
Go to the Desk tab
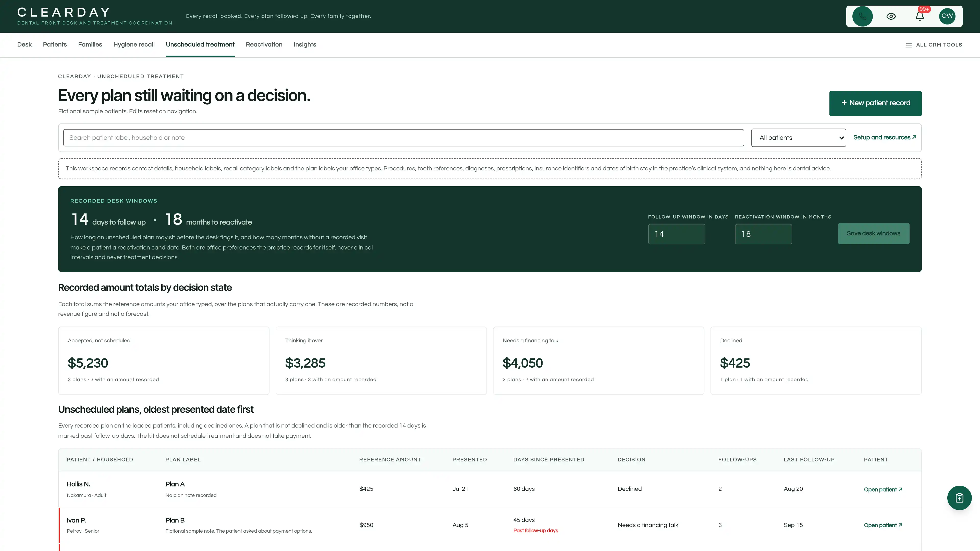coord(24,44)
